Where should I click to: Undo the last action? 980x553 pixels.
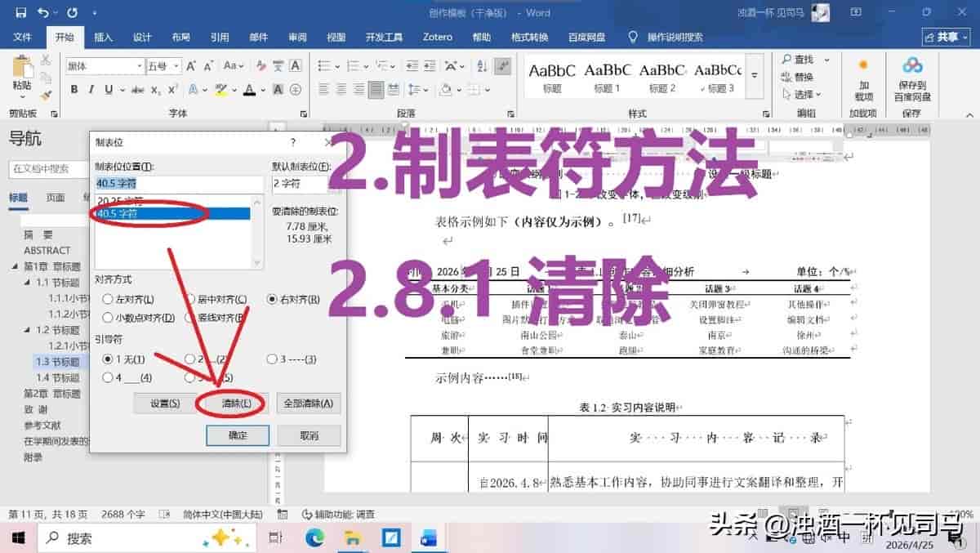(x=42, y=13)
